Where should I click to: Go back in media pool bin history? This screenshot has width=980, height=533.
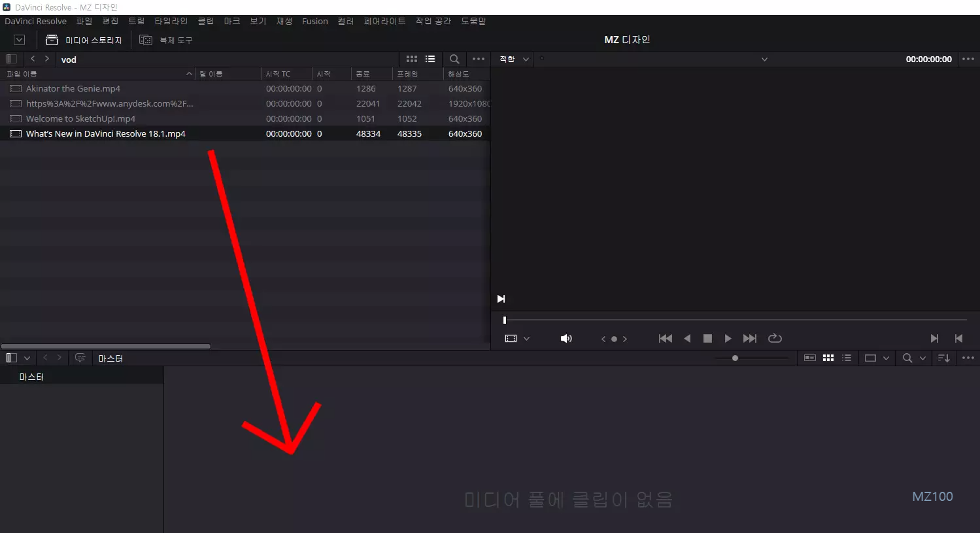(x=45, y=358)
